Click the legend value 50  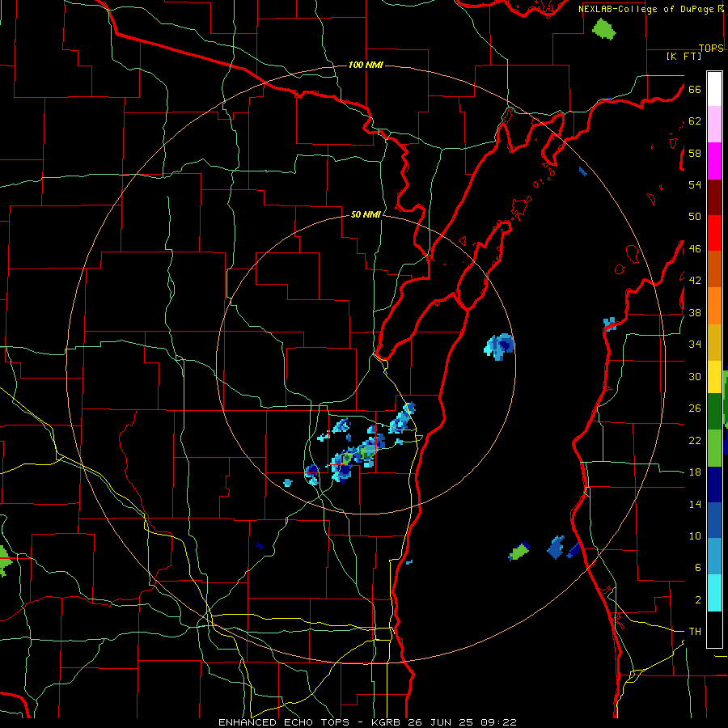tap(695, 216)
